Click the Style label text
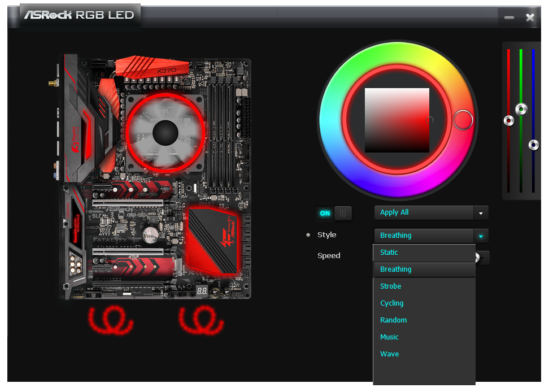549x392 pixels. tap(326, 235)
